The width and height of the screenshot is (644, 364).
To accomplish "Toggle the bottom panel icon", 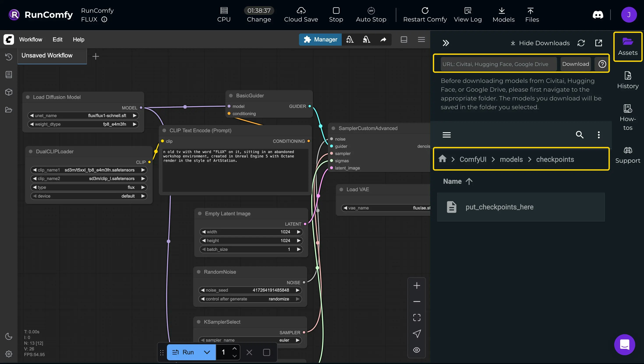I will click(x=404, y=39).
